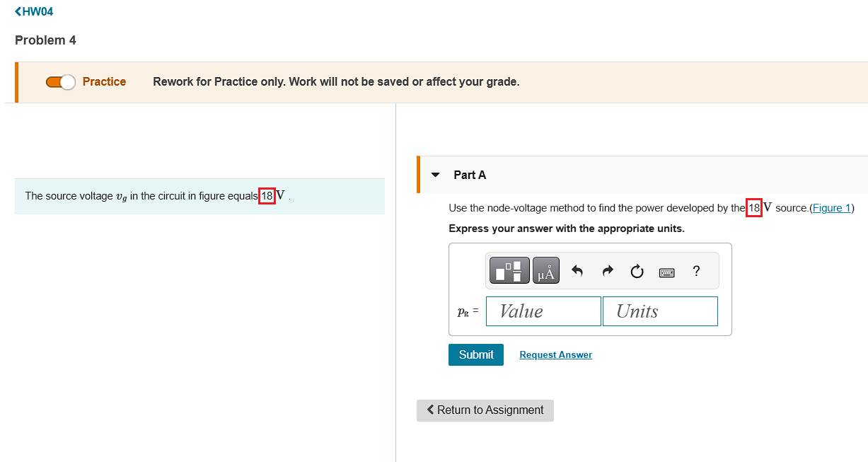The width and height of the screenshot is (868, 462).
Task: Collapse the Part A section arrow
Action: 436,175
